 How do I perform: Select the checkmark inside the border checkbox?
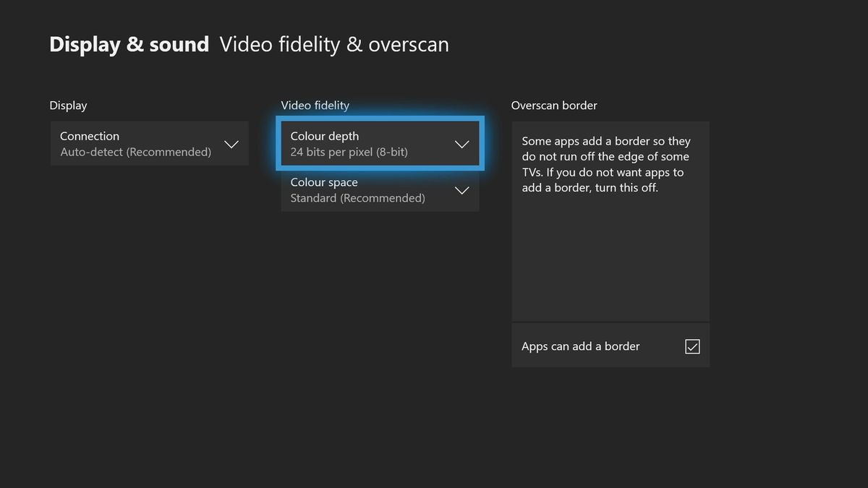[x=692, y=346]
